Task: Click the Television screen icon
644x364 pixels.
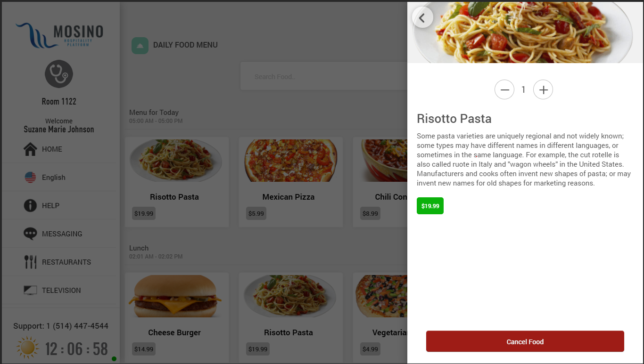Action: [30, 291]
